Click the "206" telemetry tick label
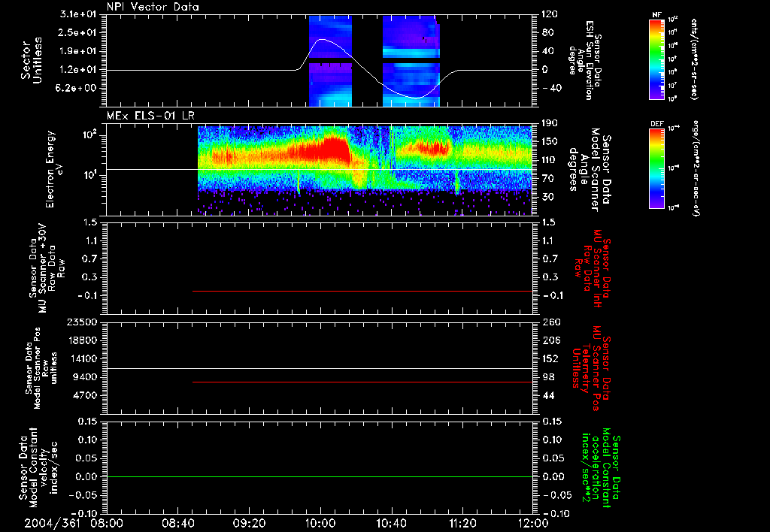 click(550, 340)
